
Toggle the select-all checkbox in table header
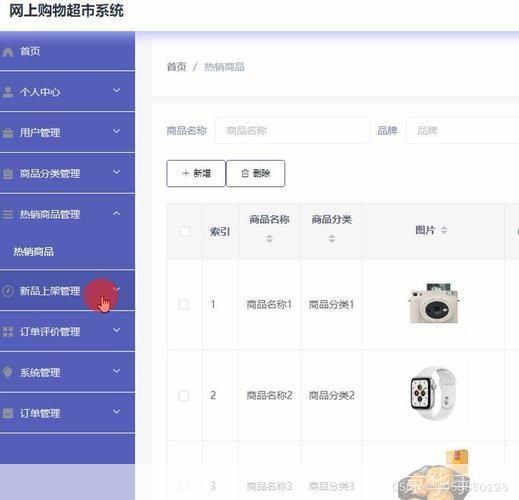point(185,231)
